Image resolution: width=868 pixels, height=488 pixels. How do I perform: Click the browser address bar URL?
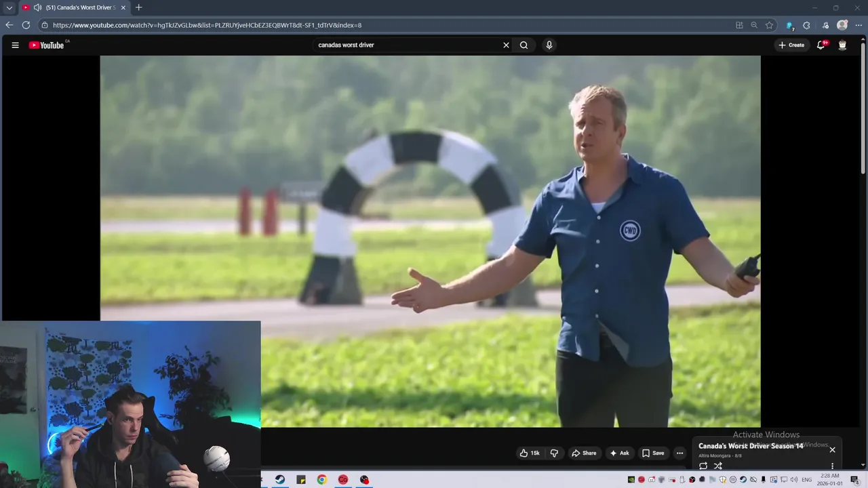pyautogui.click(x=207, y=25)
